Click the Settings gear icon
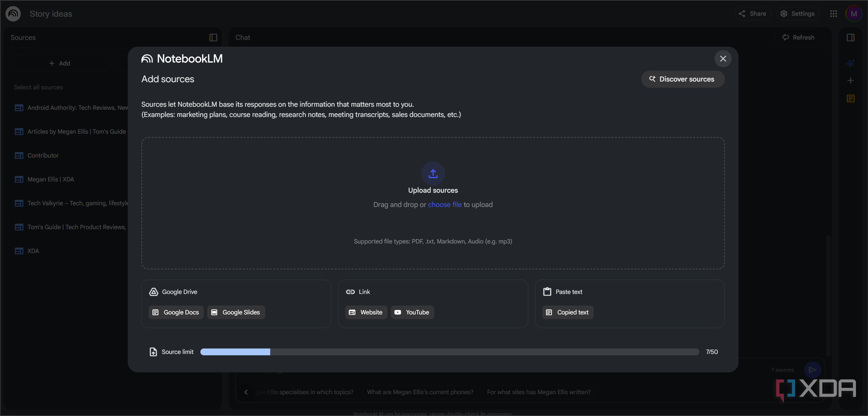This screenshot has height=416, width=868. tap(784, 14)
